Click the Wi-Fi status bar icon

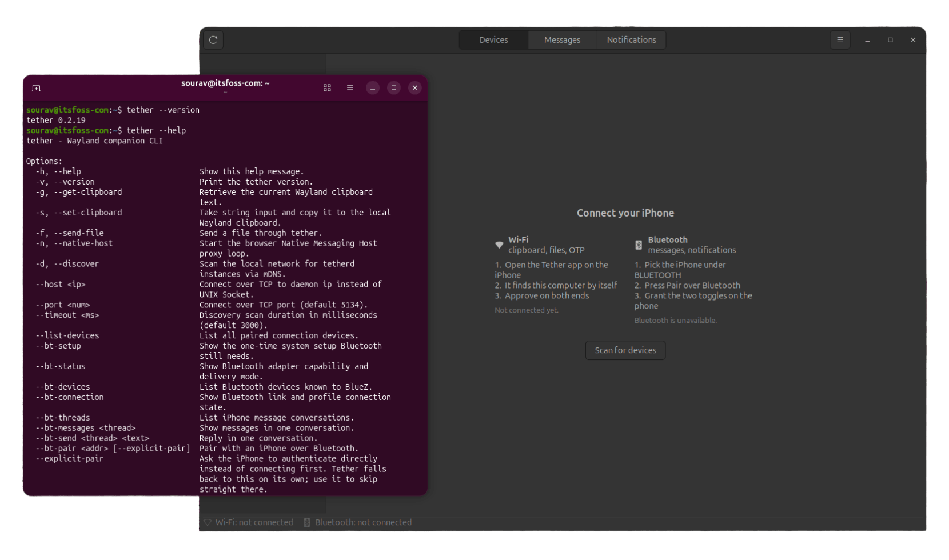208,522
